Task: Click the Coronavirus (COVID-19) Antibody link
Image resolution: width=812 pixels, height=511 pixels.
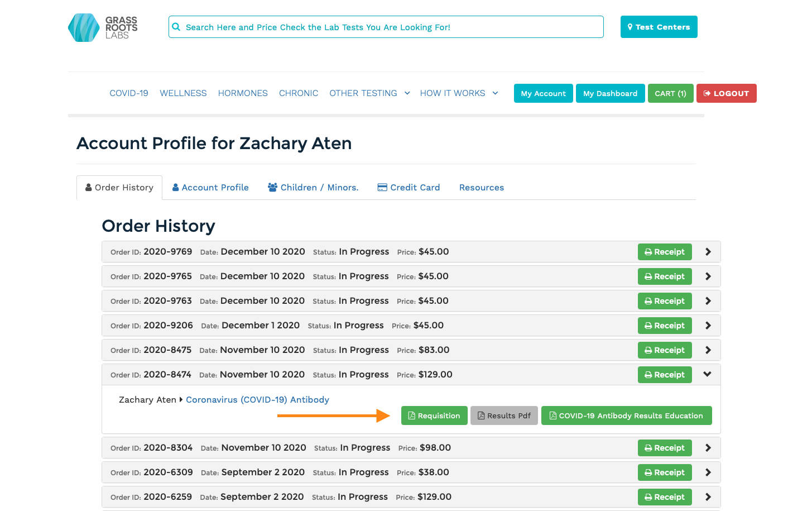Action: point(257,400)
